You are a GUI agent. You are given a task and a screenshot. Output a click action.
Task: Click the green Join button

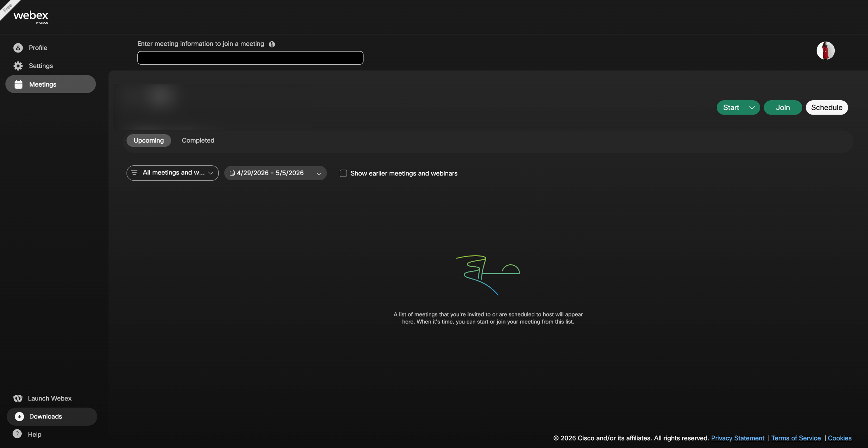(783, 107)
